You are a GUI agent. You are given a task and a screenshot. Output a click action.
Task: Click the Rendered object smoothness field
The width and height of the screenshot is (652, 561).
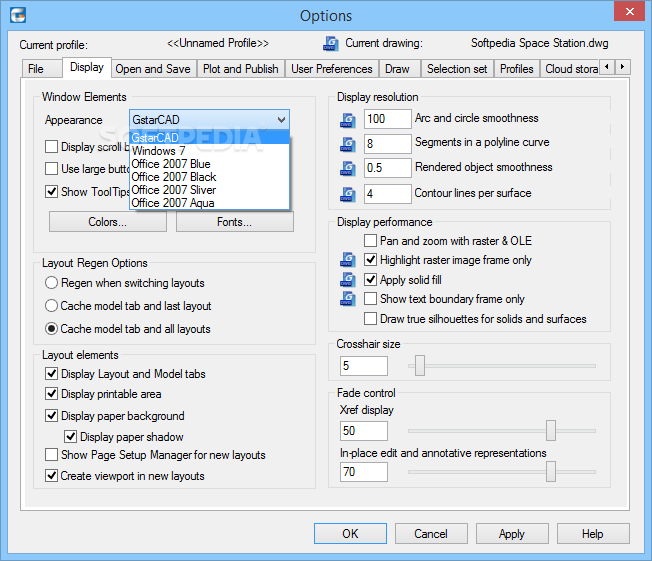click(x=388, y=168)
